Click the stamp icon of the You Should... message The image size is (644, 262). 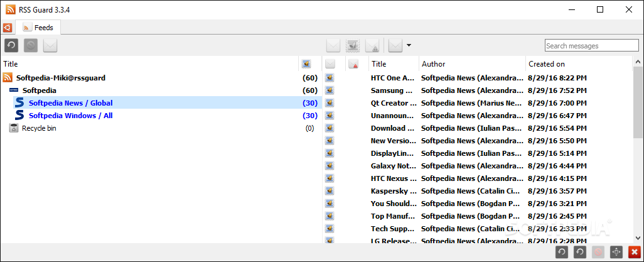click(329, 204)
